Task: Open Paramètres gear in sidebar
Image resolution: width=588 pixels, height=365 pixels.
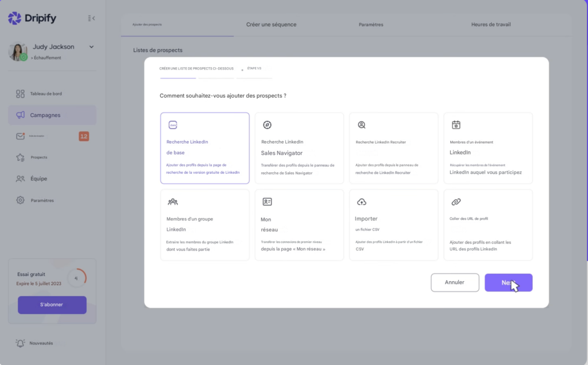Action: 21,200
